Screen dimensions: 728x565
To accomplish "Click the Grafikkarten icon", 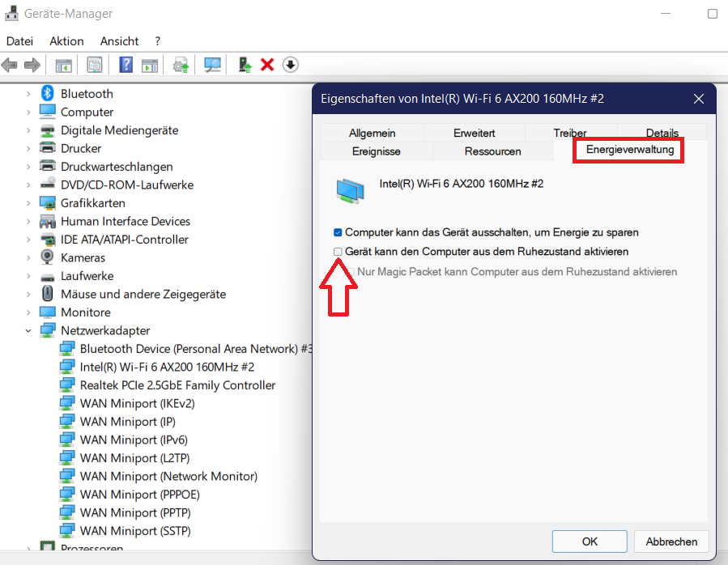I will point(47,202).
